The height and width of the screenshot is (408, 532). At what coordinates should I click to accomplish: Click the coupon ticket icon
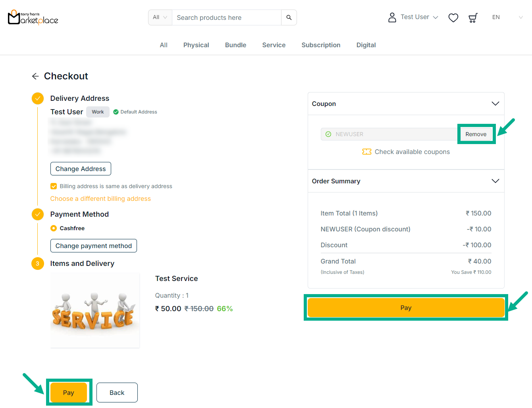[x=366, y=152]
